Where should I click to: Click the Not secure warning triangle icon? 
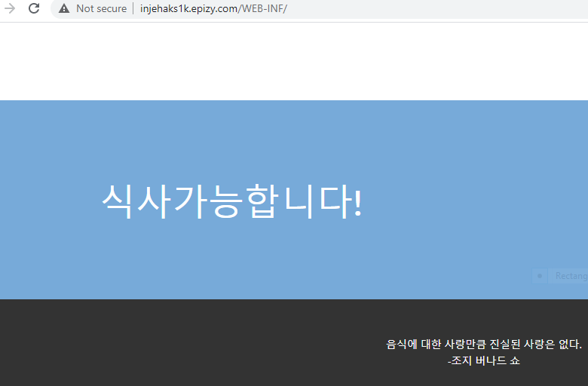click(x=64, y=9)
